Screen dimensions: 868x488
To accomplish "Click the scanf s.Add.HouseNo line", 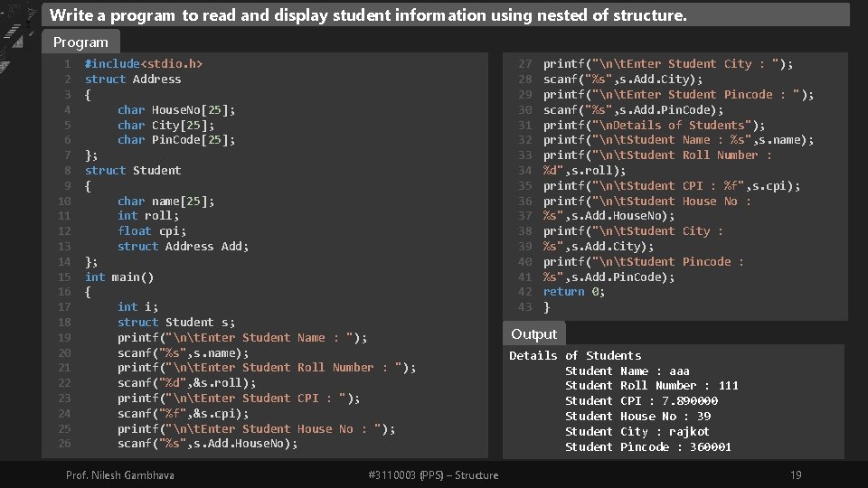I will pyautogui.click(x=208, y=443).
